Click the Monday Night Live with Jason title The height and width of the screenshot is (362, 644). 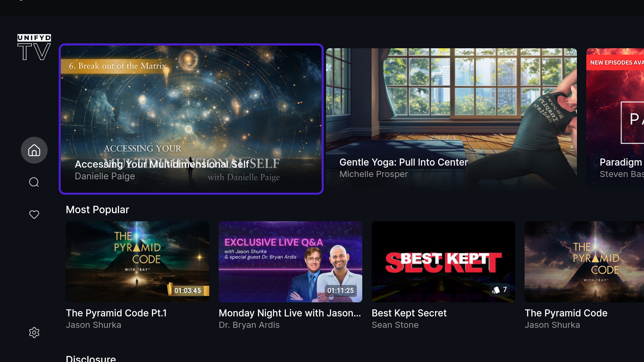[290, 313]
